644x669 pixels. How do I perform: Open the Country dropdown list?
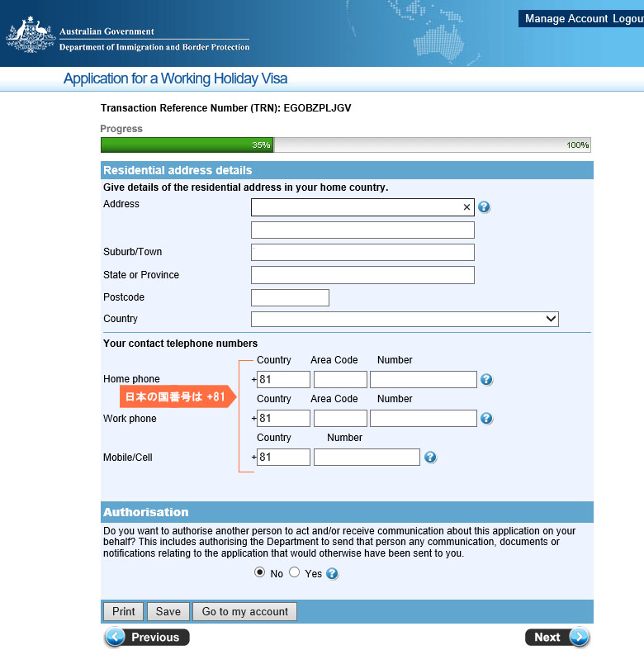[x=405, y=319]
